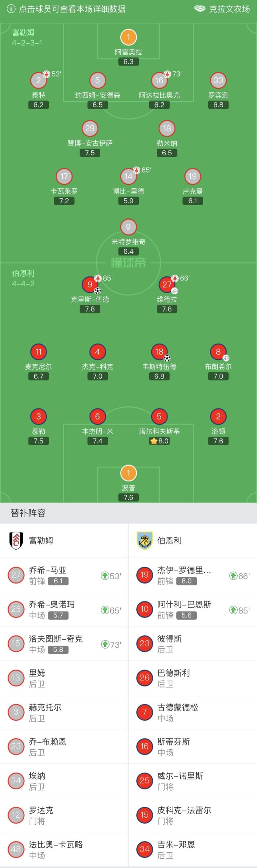Select substitute goalkeeper 罗达克 row
This screenshot has height=868, width=257.
pos(64,815)
